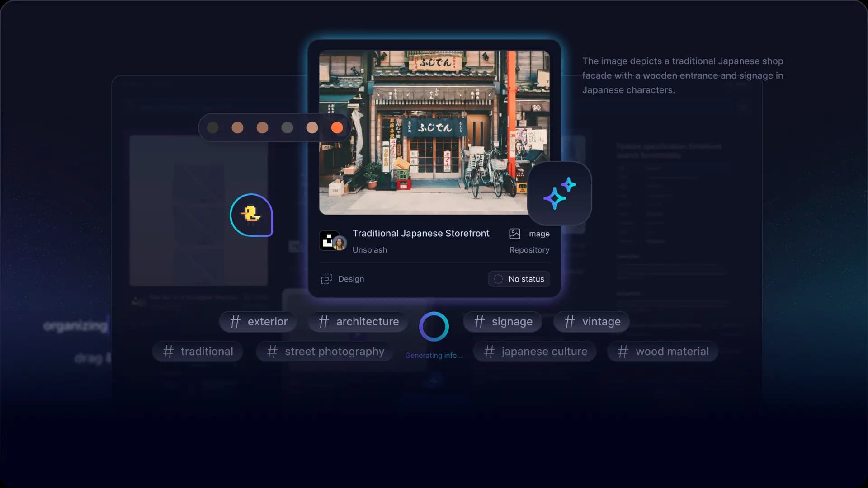The width and height of the screenshot is (868, 488).
Task: Select the #architecture tag
Action: point(358,321)
